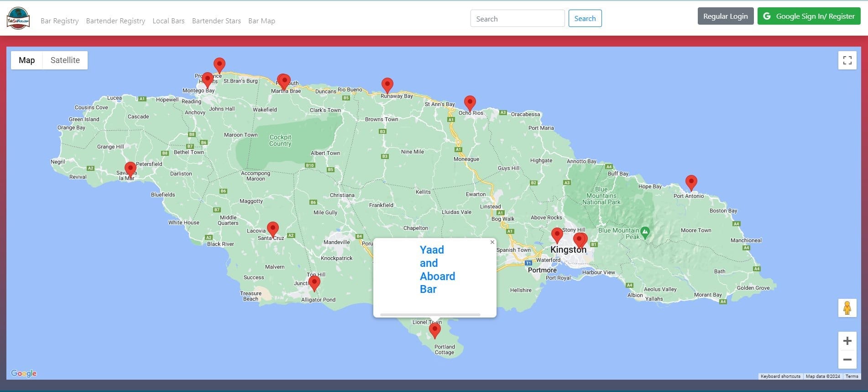Click the site logo in the navbar
The image size is (868, 392).
click(x=18, y=19)
